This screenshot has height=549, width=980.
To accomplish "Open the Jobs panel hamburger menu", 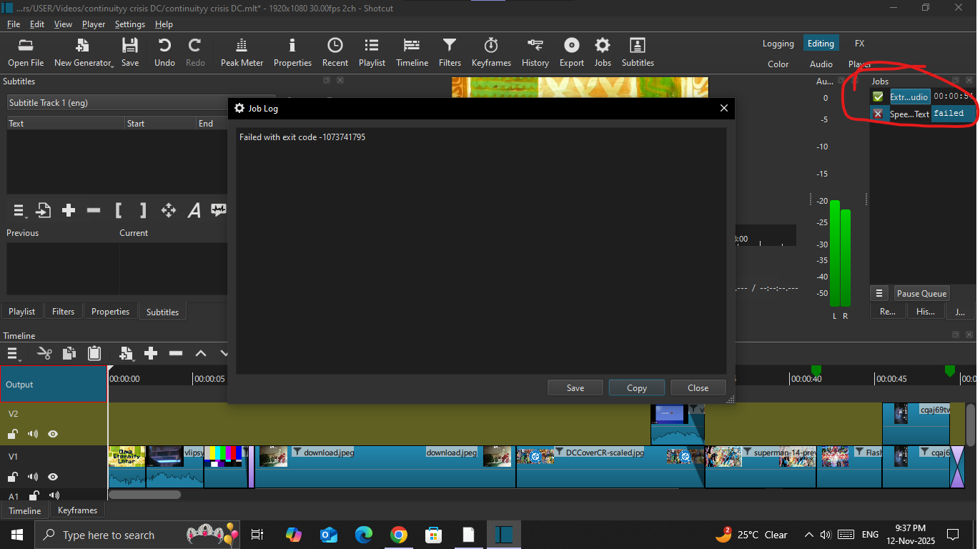I will (x=880, y=294).
